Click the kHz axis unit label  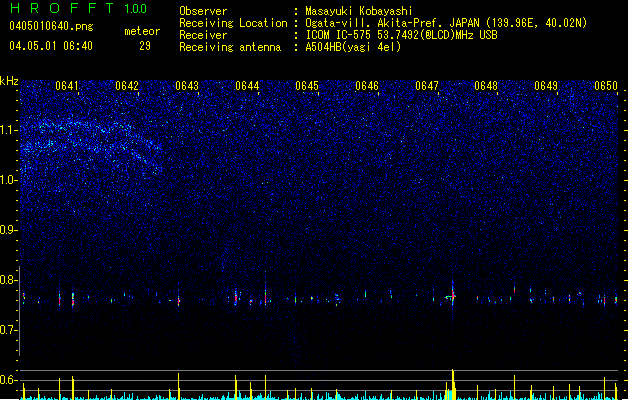point(9,81)
